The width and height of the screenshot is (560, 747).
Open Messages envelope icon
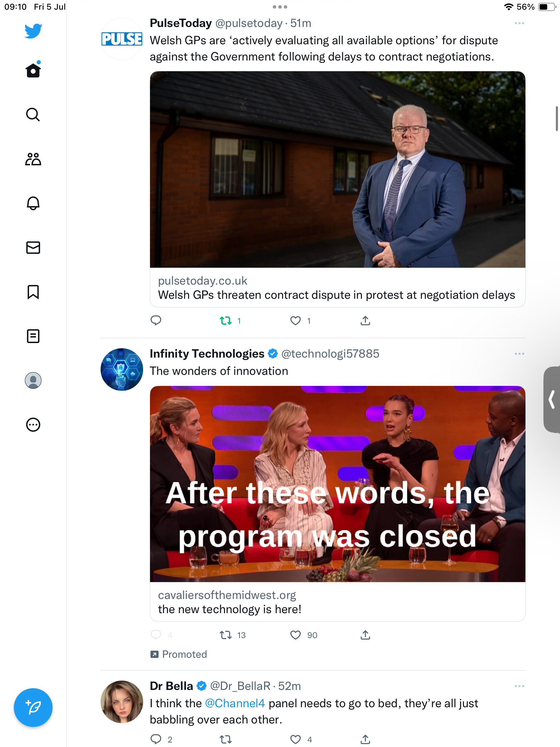coord(33,248)
